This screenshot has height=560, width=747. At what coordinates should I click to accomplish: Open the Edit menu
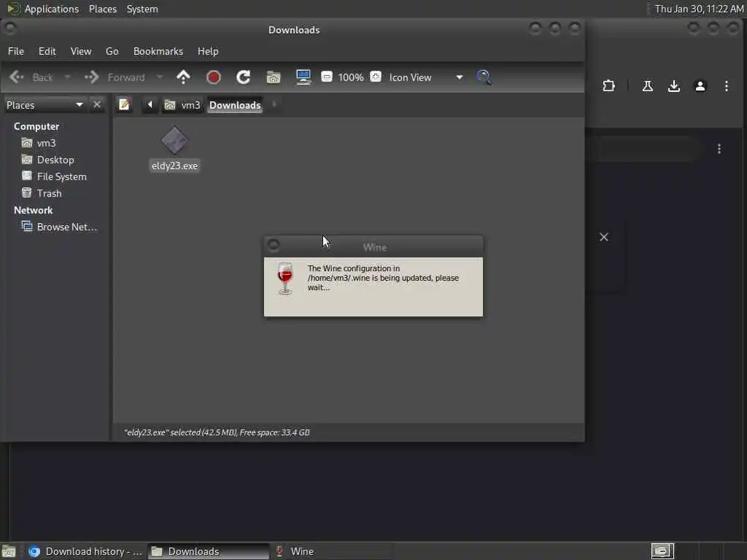pyautogui.click(x=47, y=51)
